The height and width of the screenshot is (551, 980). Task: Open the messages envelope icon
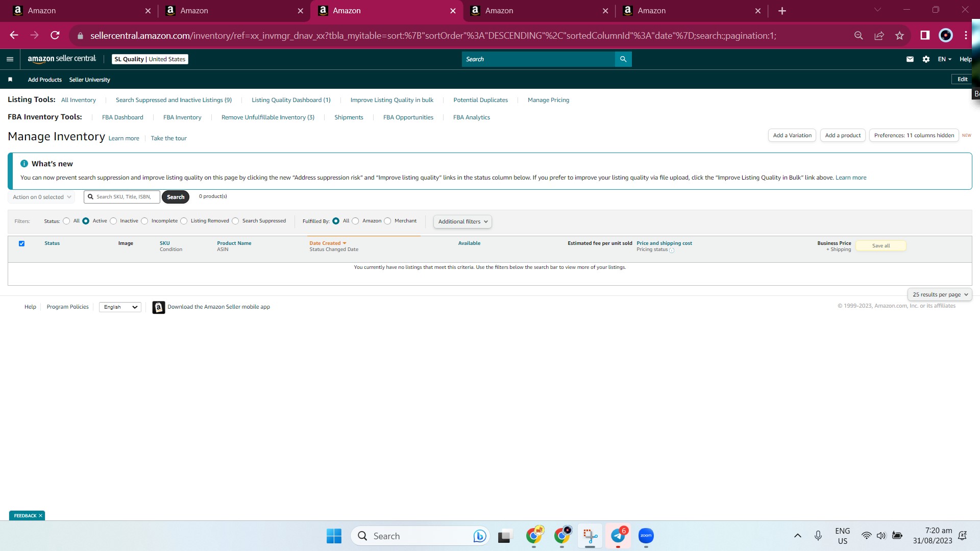click(910, 59)
